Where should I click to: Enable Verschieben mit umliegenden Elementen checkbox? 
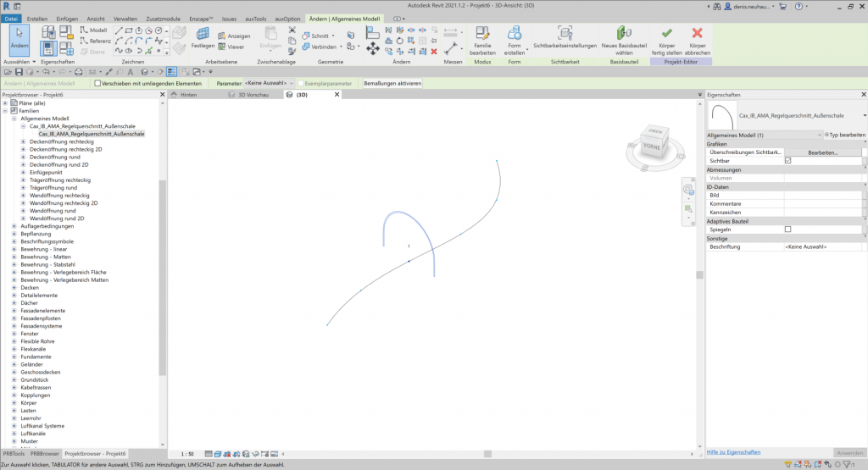(99, 84)
